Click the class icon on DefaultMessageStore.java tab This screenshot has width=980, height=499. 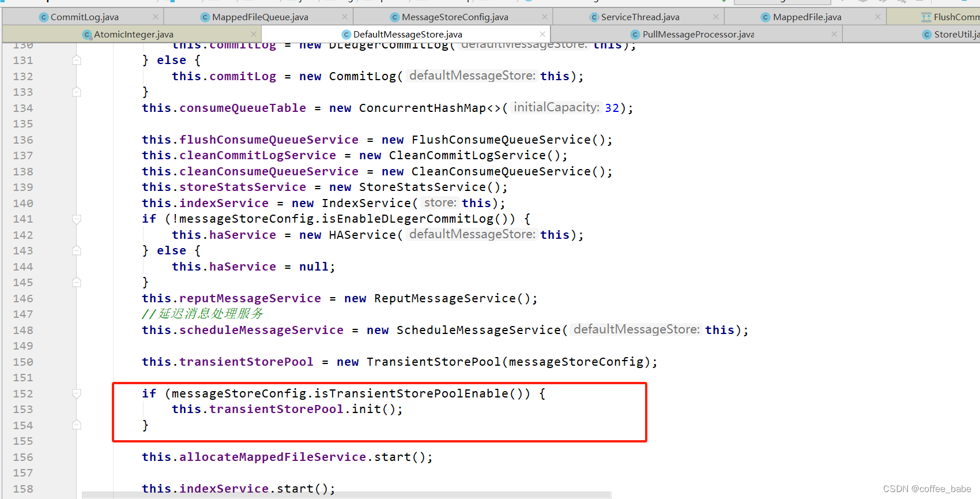click(x=346, y=35)
